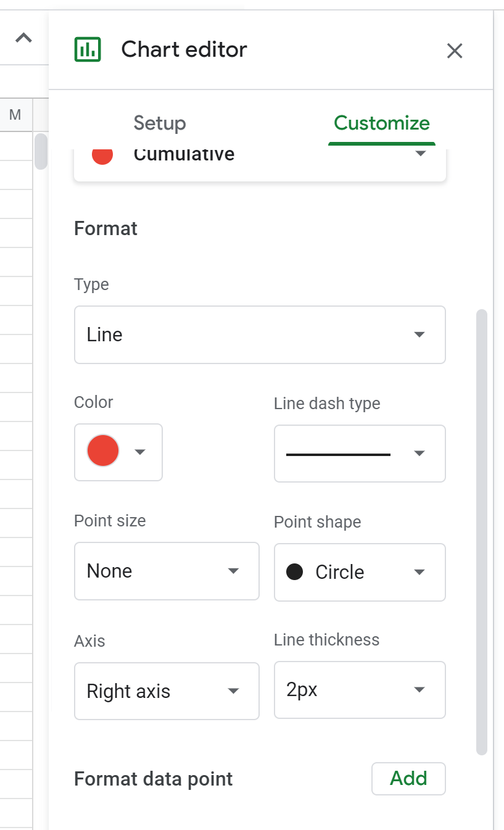Click the solid line dash preview

(x=338, y=455)
